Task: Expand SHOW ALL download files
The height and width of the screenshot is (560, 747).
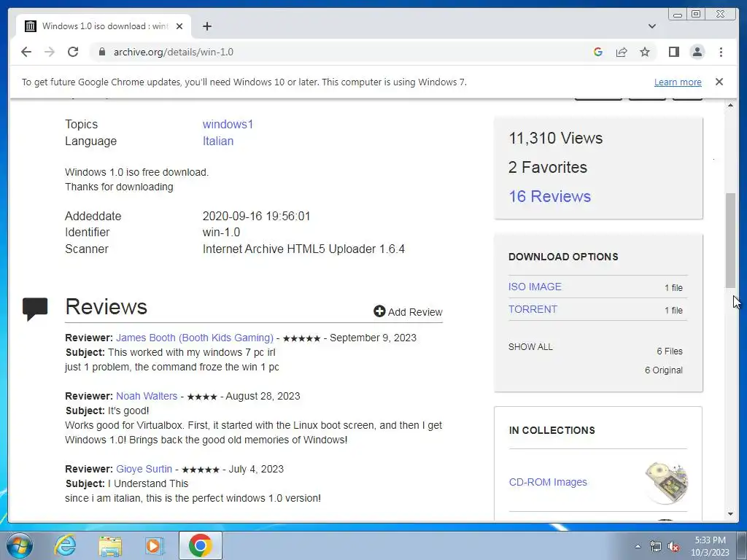Action: [x=530, y=346]
